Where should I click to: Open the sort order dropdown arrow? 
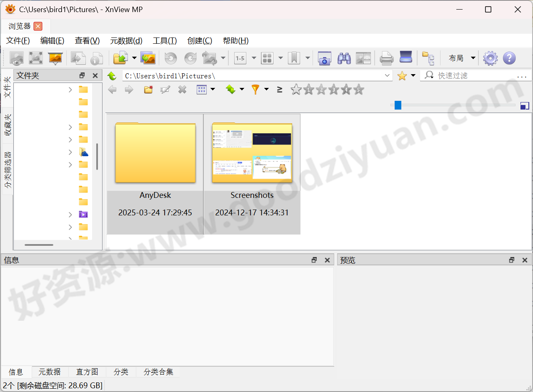pos(242,89)
